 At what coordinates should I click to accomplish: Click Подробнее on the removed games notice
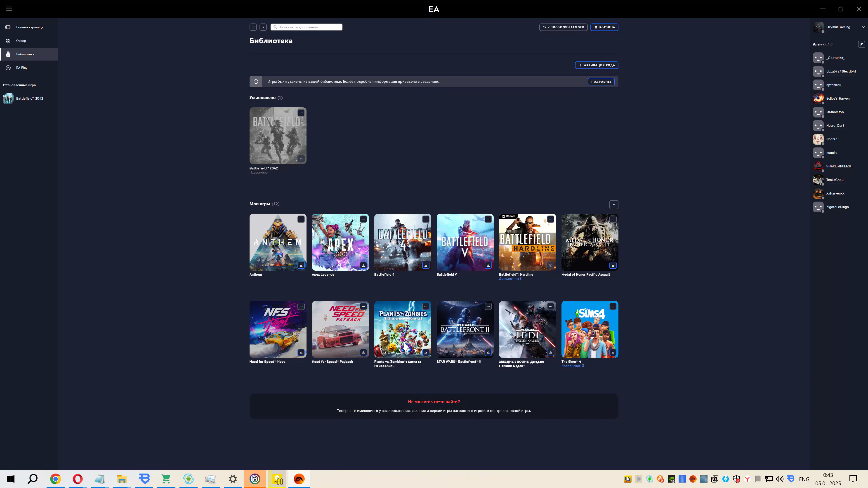point(601,82)
